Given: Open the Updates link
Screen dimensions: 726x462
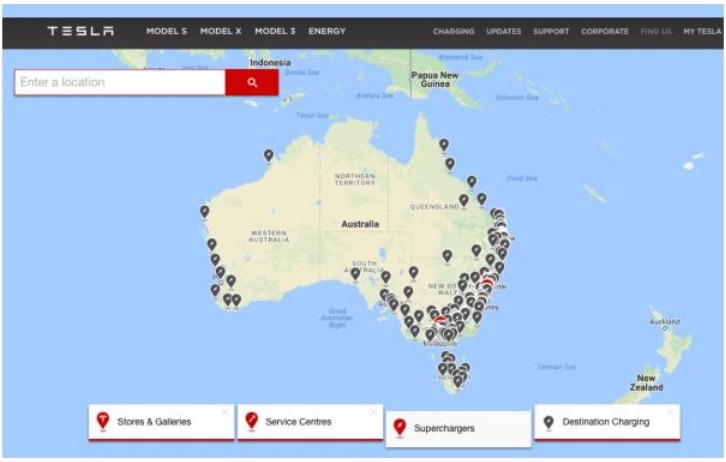Looking at the screenshot, I should [504, 31].
